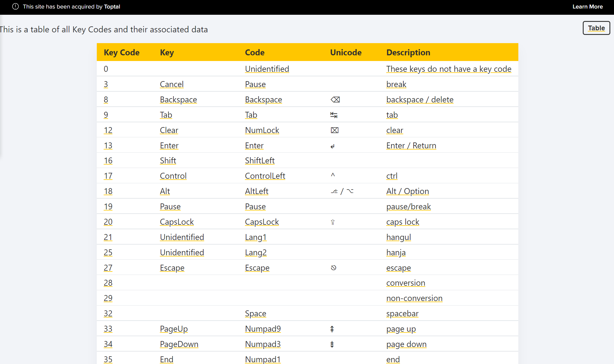Click the info icon in the Toptal banner
614x364 pixels.
(15, 7)
